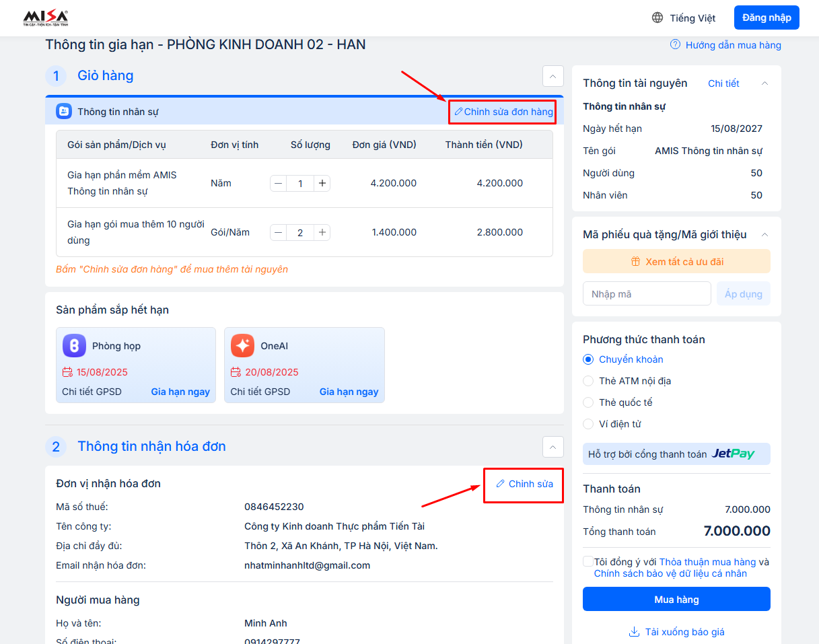Click the download icon for Tải xuống báo giá
This screenshot has width=819, height=644.
coord(633,632)
